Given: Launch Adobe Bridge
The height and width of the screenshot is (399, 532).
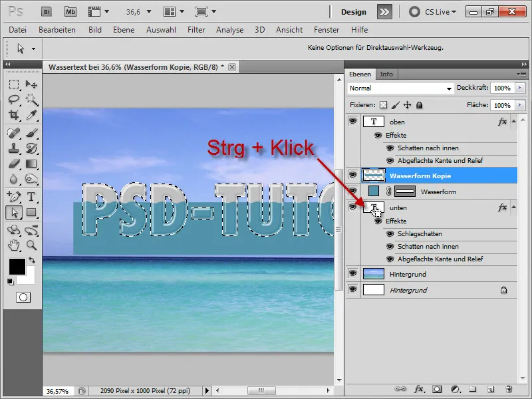Looking at the screenshot, I should tap(47, 12).
